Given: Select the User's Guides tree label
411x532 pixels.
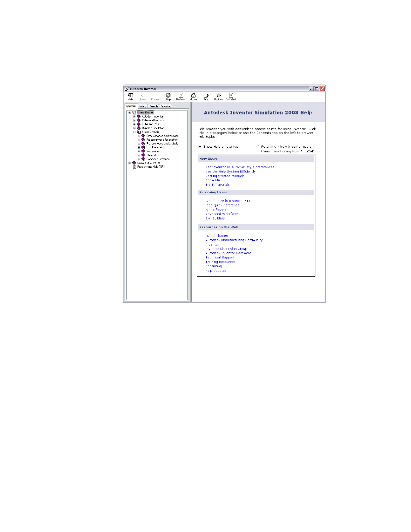Looking at the screenshot, I should [146, 112].
